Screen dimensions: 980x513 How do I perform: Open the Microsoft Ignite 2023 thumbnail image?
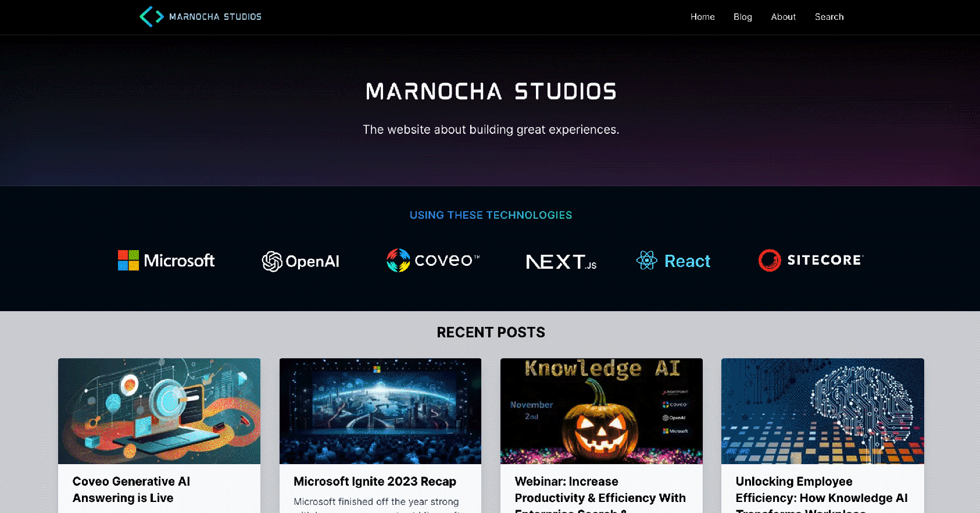tap(380, 411)
